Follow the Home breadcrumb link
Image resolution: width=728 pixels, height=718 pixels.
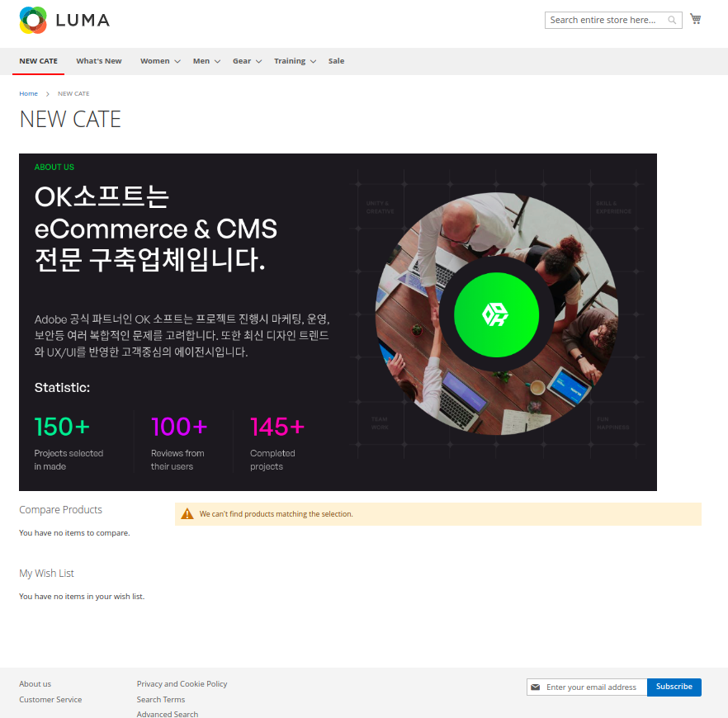click(x=28, y=94)
